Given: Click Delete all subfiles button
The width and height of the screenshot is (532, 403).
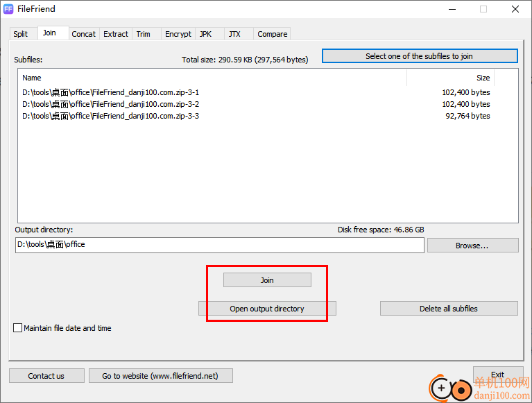Looking at the screenshot, I should pos(449,309).
